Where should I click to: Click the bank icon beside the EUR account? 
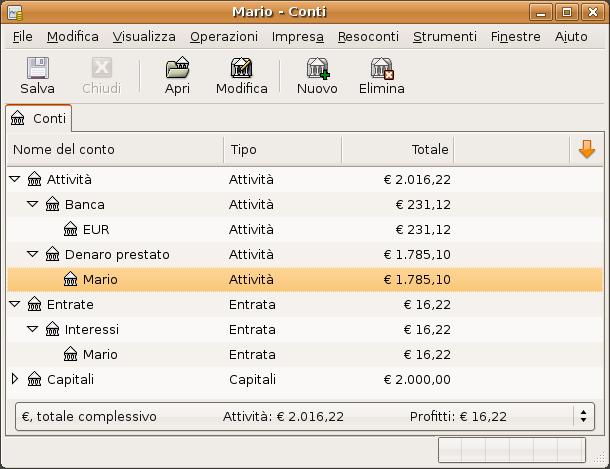coord(71,229)
